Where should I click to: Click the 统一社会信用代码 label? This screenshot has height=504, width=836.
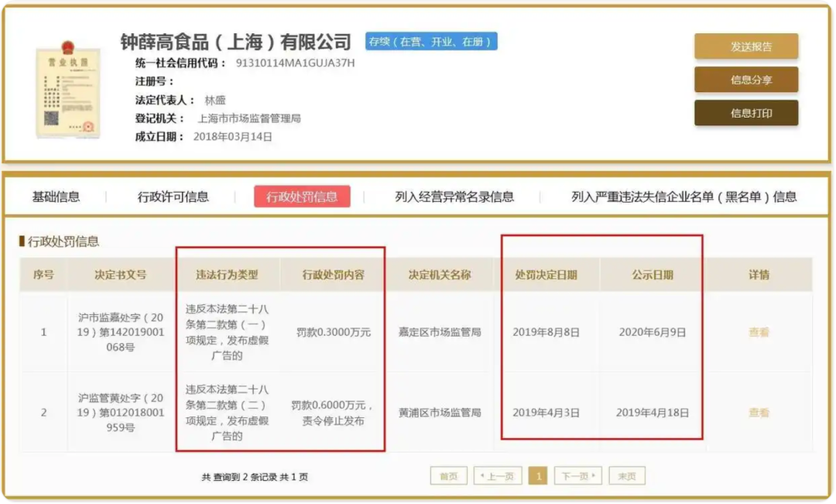click(180, 63)
